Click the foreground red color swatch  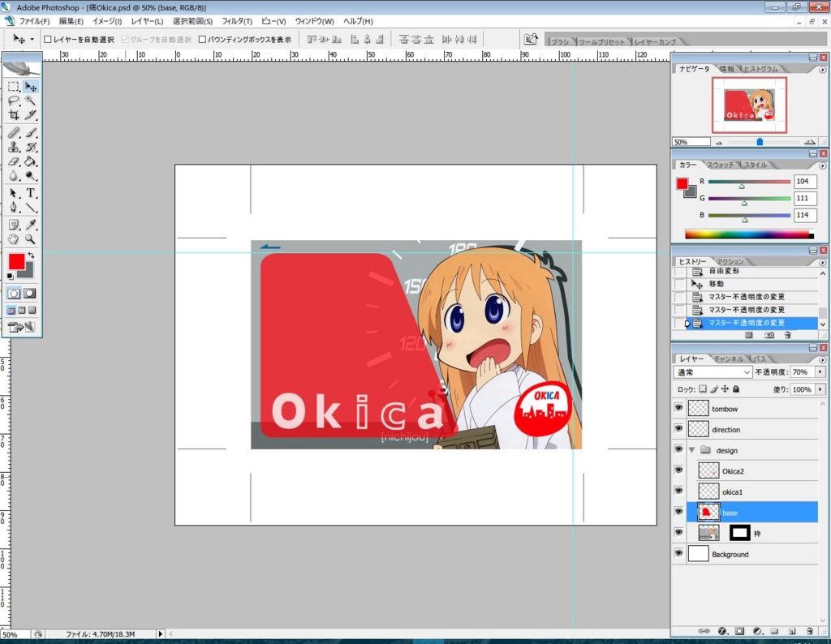tap(15, 261)
